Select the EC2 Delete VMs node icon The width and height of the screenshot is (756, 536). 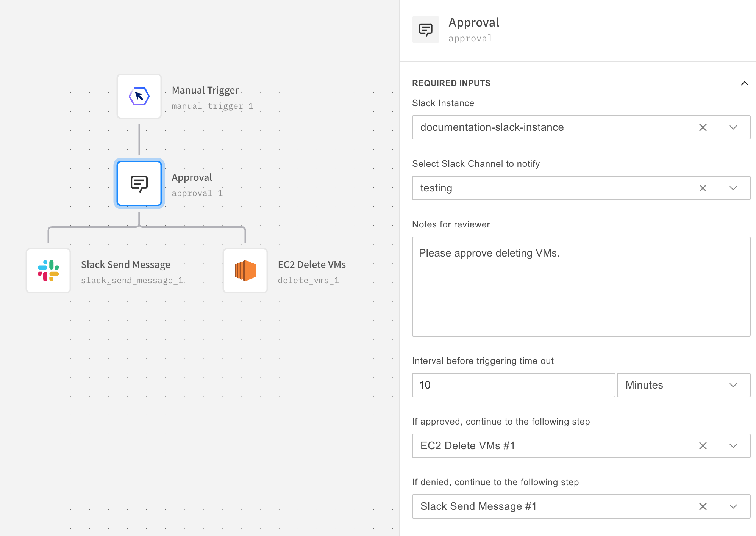click(x=245, y=271)
